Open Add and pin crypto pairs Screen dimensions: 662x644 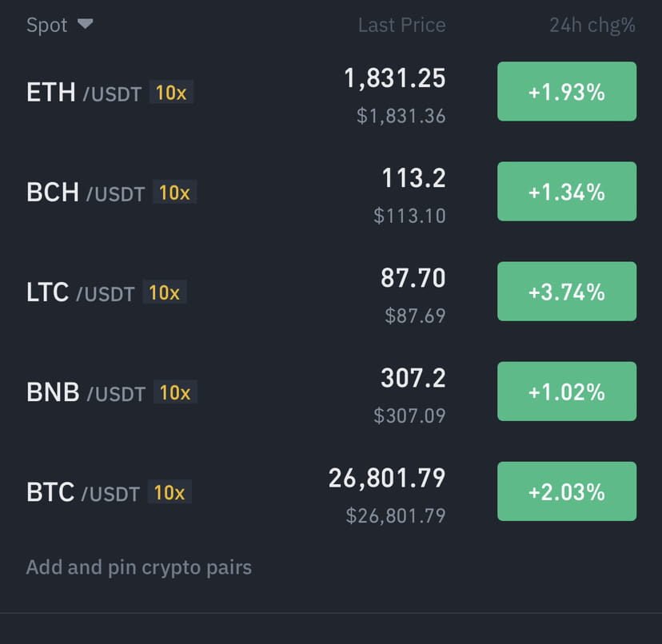(x=138, y=567)
